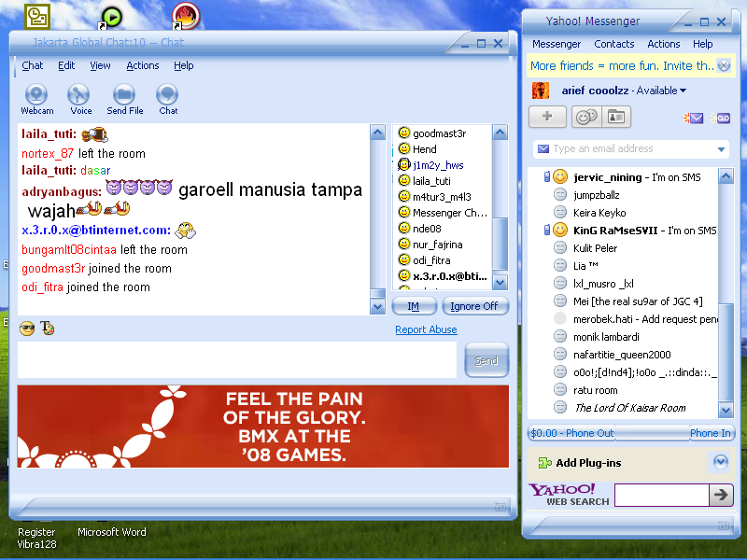Open the Edit menu in chat window
The image size is (747, 560).
[66, 65]
